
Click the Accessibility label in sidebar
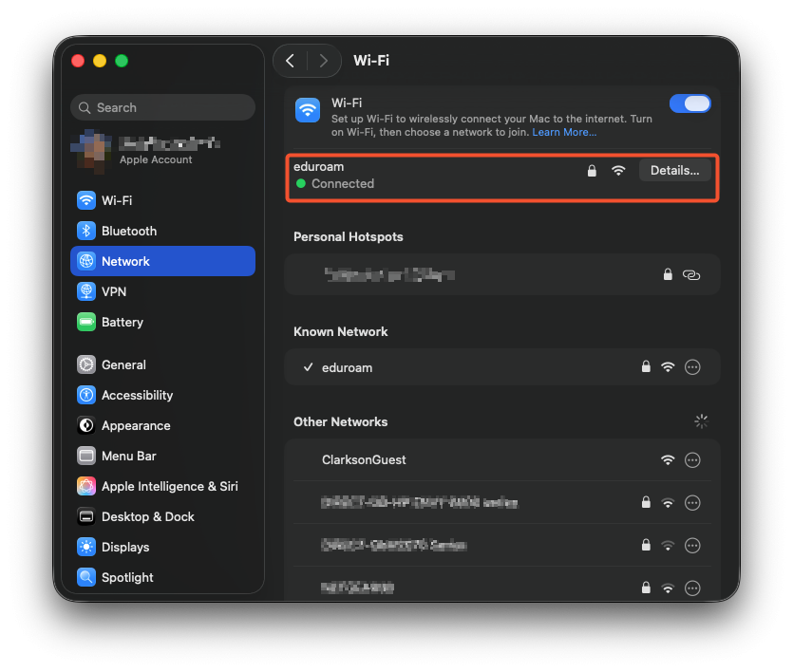coord(137,395)
